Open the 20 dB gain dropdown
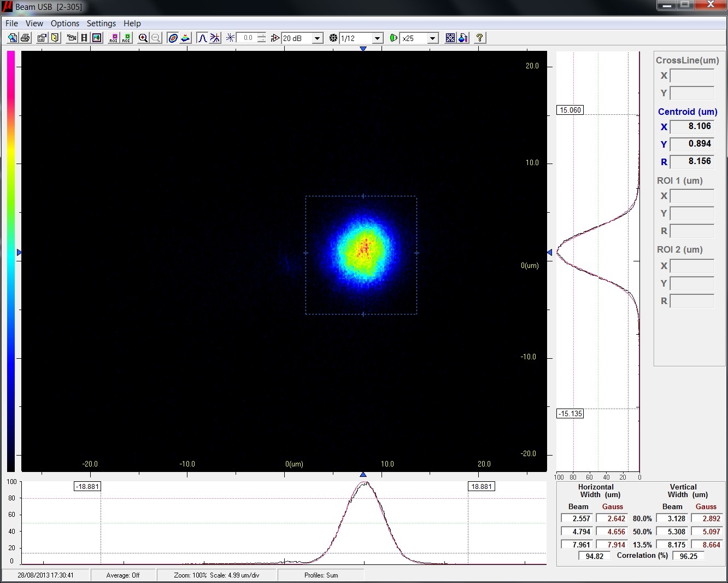The width and height of the screenshot is (728, 583). pos(317,38)
